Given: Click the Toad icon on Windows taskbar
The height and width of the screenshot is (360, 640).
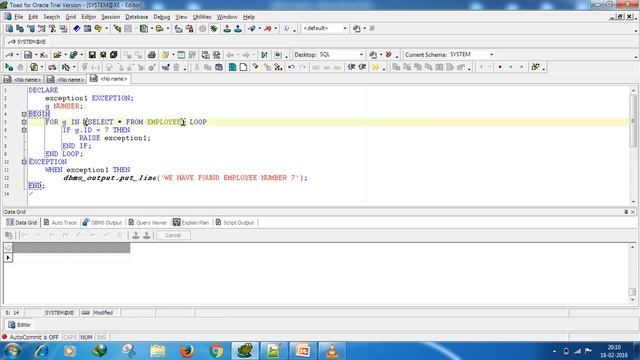Looking at the screenshot, I should coord(245,351).
